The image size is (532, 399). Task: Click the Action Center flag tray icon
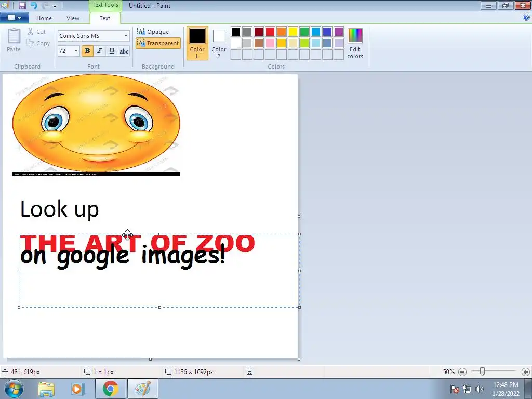coord(455,389)
